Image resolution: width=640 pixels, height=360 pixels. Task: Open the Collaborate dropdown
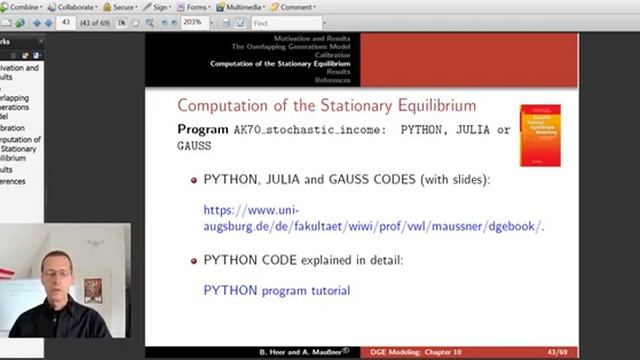[73, 7]
